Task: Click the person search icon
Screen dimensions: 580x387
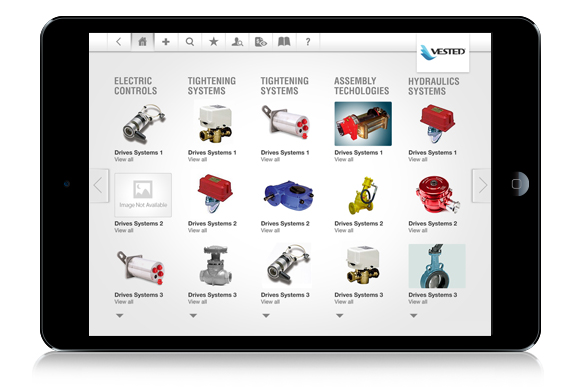Action: pyautogui.click(x=237, y=42)
